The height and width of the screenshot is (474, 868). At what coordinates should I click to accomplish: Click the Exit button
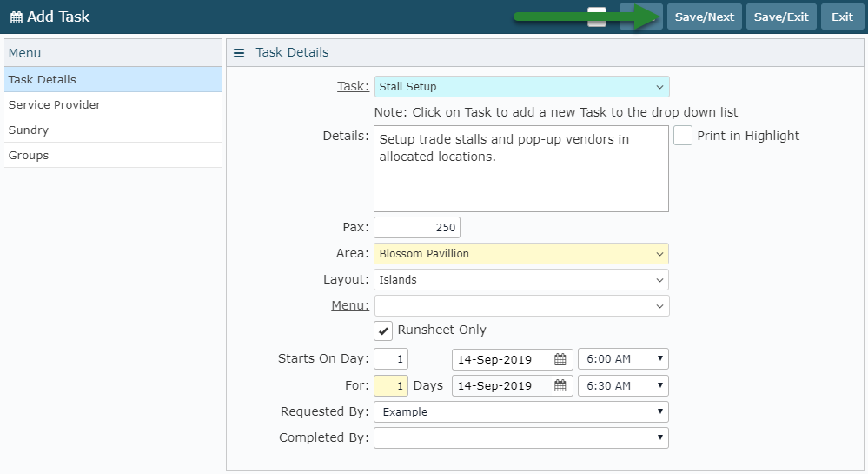click(x=842, y=17)
